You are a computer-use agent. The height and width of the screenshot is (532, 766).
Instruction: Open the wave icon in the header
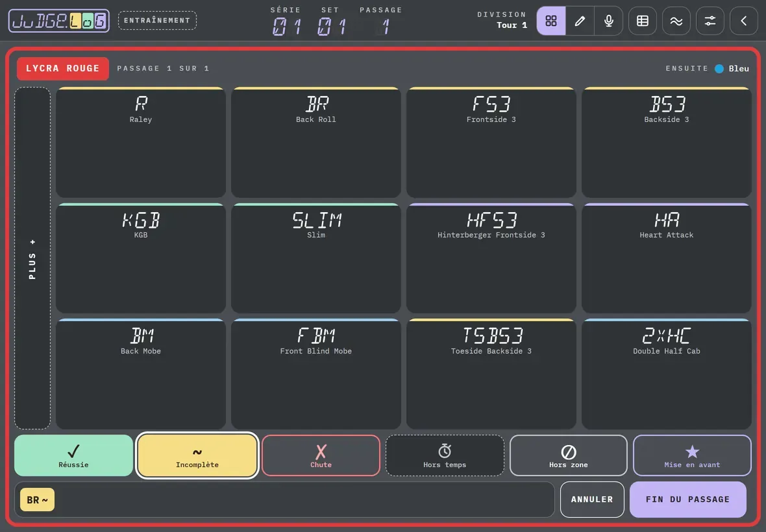(x=676, y=21)
